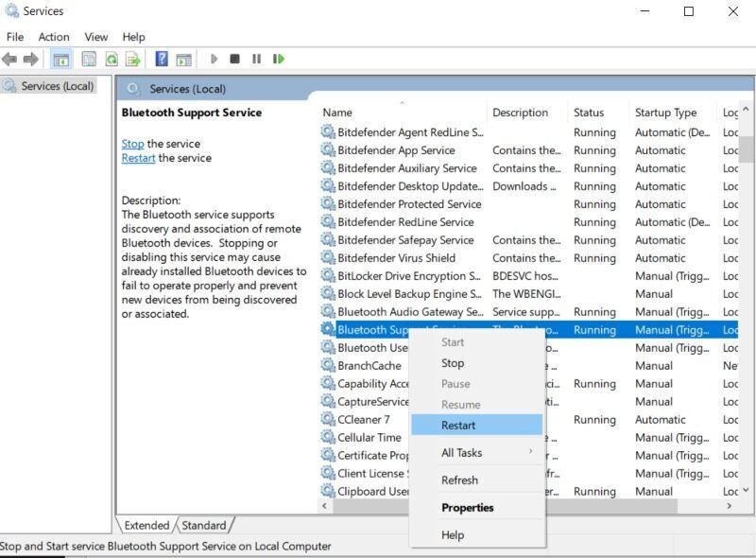
Task: Click the Restart Service toolbar icon
Action: 279,59
